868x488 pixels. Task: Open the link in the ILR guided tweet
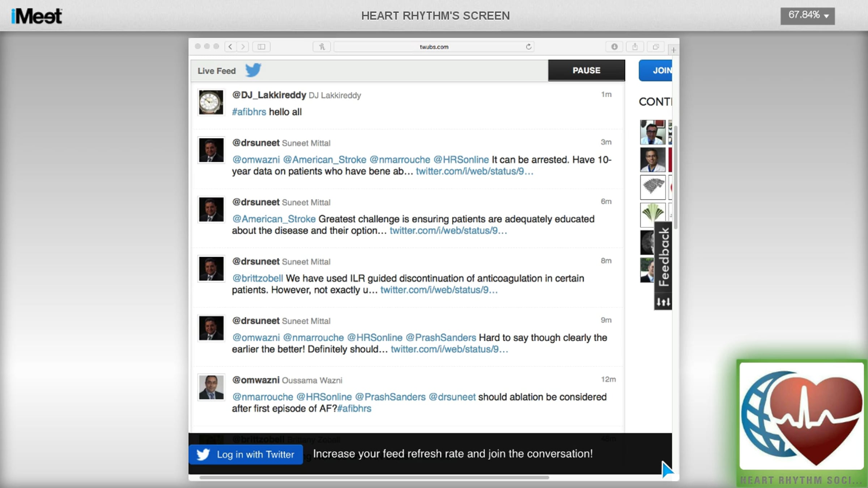(x=439, y=290)
